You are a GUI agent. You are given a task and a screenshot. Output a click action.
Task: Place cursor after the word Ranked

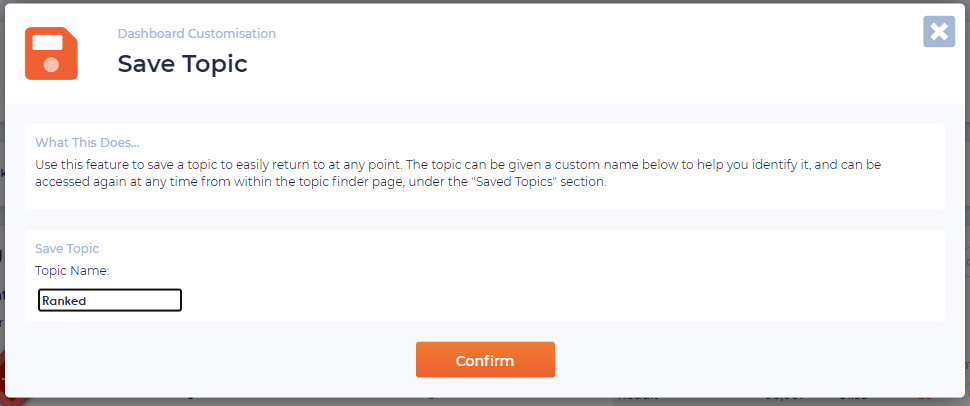[87, 301]
